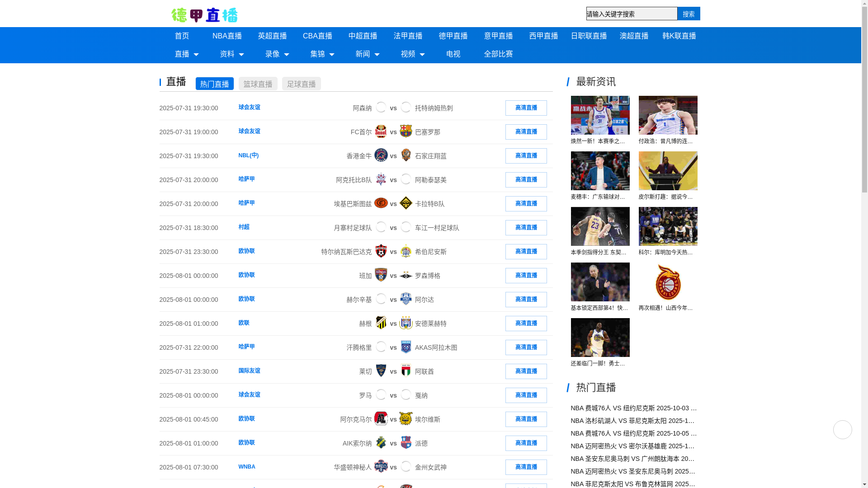Click the 班加 team logo
The image size is (868, 488).
[381, 275]
